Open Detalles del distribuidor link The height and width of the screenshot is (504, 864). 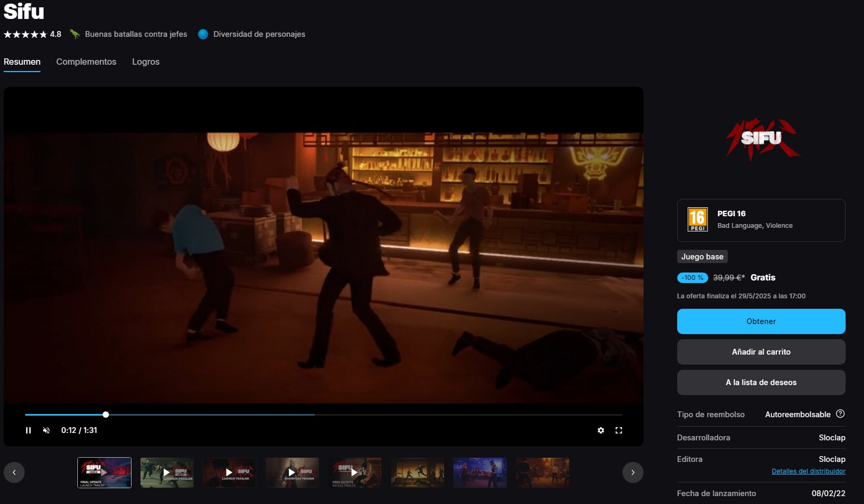(x=808, y=471)
